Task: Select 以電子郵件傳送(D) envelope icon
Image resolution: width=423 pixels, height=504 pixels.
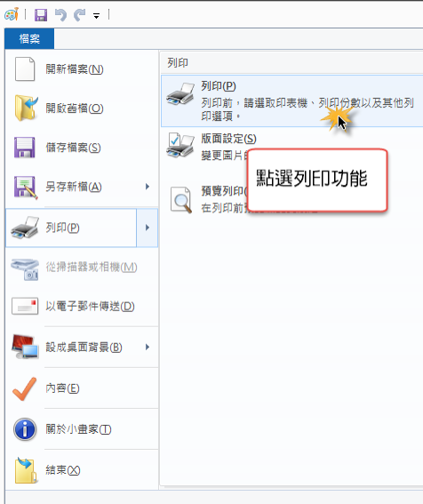Action: coord(25,306)
